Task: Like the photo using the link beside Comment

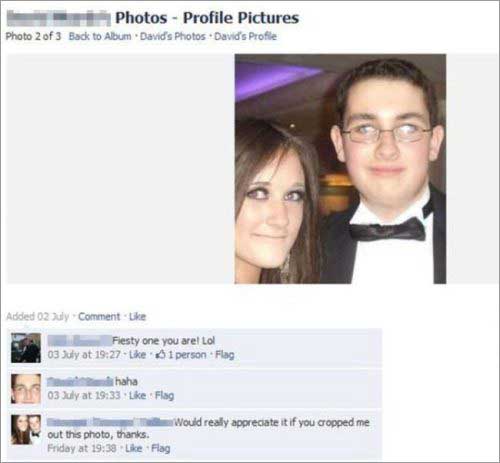Action: click(x=137, y=316)
